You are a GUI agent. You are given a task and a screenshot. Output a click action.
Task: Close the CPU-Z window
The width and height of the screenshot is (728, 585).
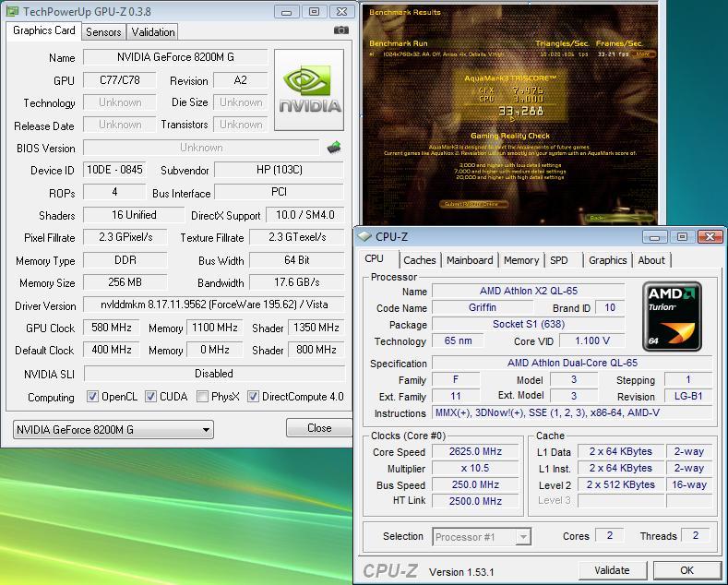click(x=710, y=237)
